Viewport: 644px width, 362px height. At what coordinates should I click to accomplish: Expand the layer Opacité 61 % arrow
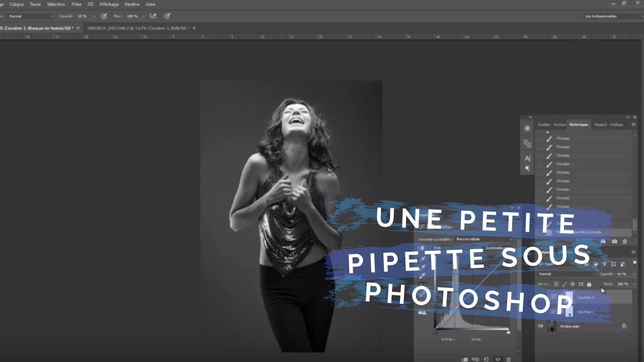click(634, 274)
